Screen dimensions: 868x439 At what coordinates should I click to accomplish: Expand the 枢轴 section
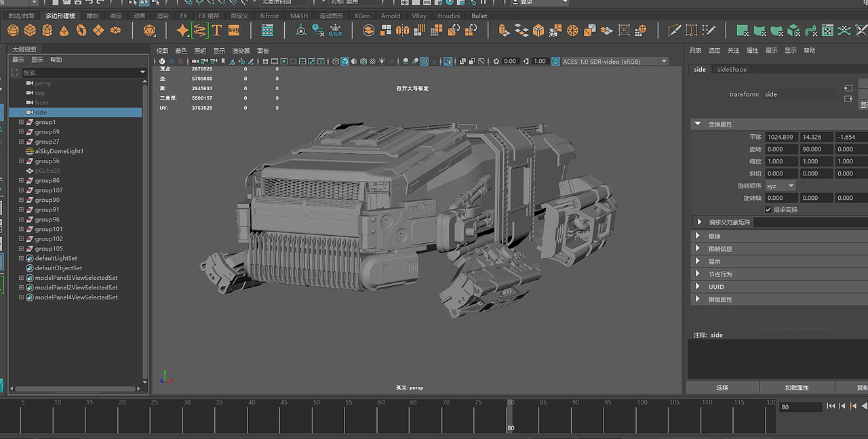[x=699, y=236]
